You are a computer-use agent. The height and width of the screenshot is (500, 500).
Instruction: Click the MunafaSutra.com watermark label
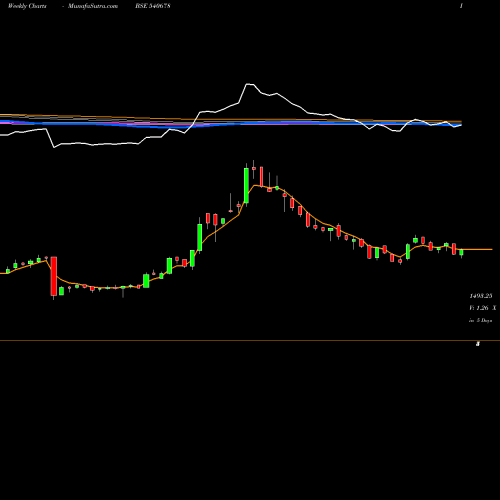pos(93,6)
